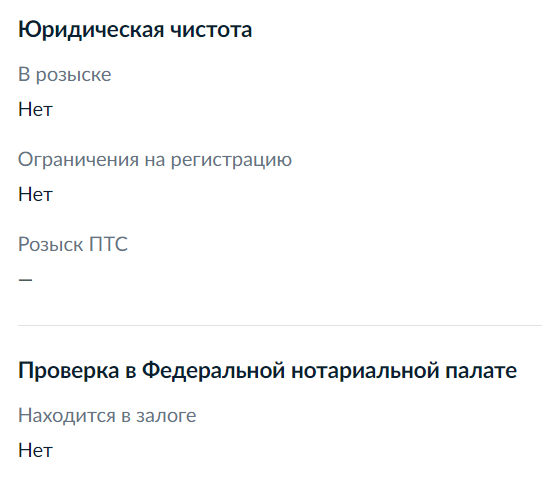This screenshot has height=485, width=542.
Task: Click the 'ПТС' abbreviation
Action: click(x=109, y=244)
